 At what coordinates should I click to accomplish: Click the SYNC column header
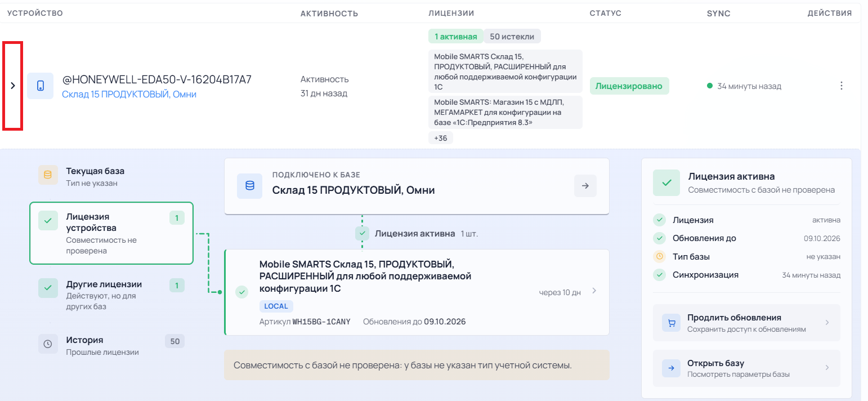pos(718,13)
